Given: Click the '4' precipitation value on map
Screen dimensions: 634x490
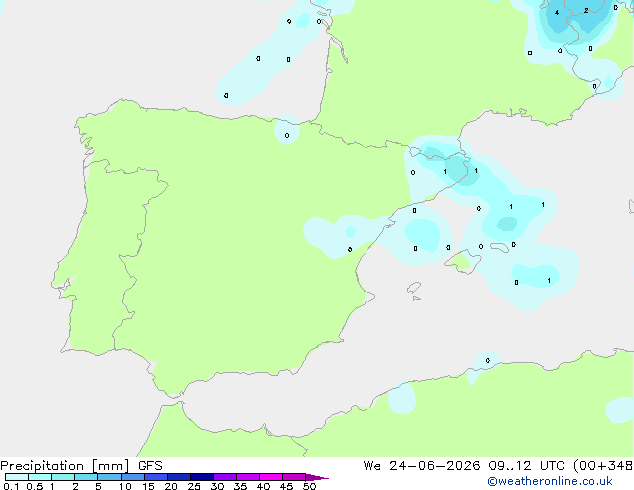Looking at the screenshot, I should 557,13.
